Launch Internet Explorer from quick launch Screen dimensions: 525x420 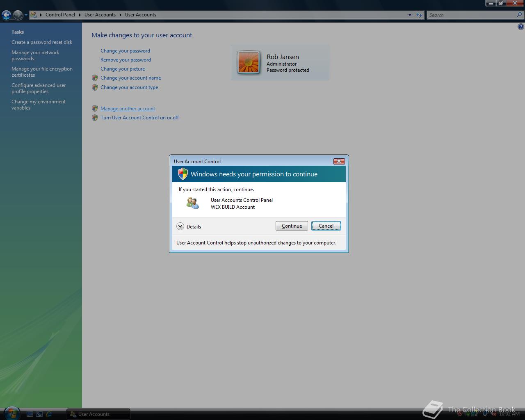coord(49,414)
